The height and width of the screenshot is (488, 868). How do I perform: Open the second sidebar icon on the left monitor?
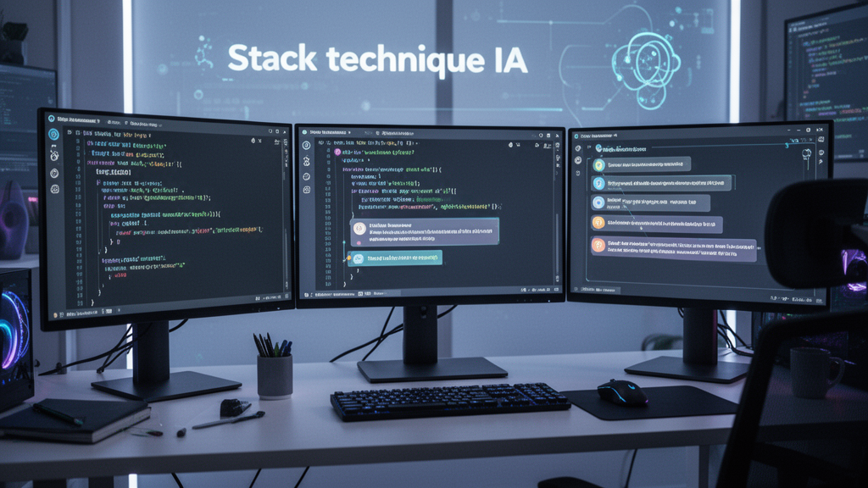click(x=54, y=156)
